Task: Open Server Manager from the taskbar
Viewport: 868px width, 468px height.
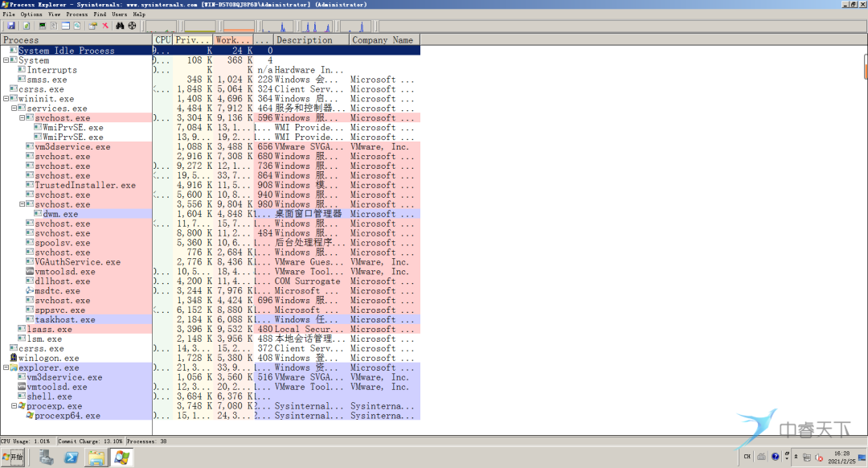Action: 47,458
